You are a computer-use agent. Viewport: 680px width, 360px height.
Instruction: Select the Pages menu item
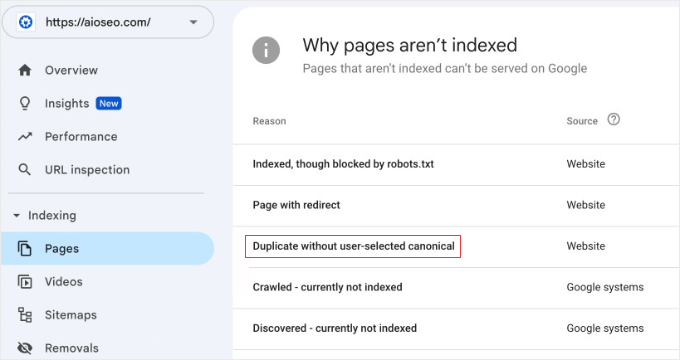click(x=108, y=249)
